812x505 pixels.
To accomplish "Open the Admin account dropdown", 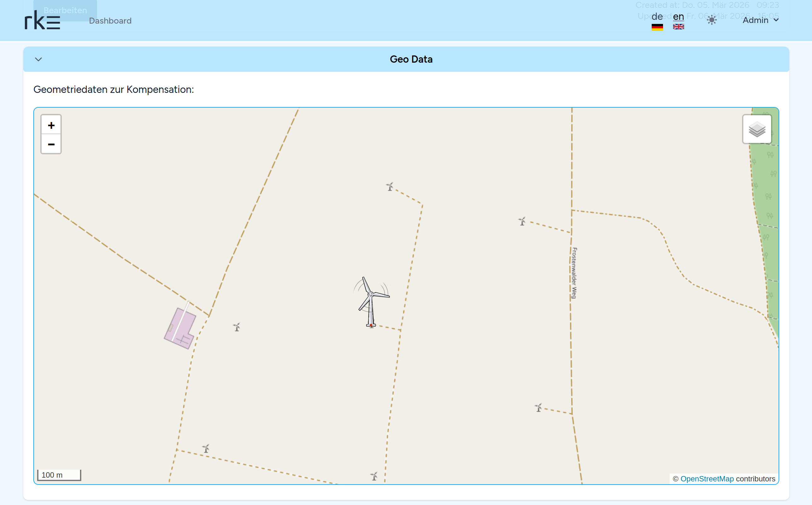I will [x=756, y=20].
